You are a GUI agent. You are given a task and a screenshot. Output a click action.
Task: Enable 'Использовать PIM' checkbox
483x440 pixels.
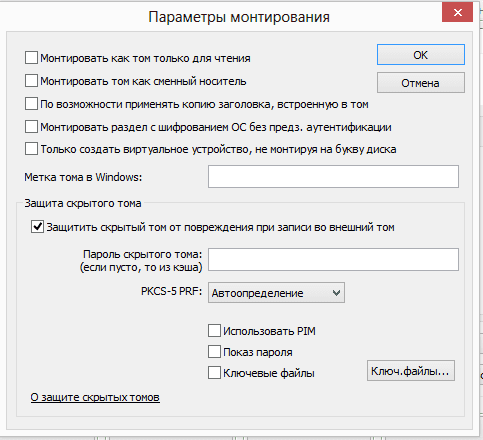(x=214, y=331)
